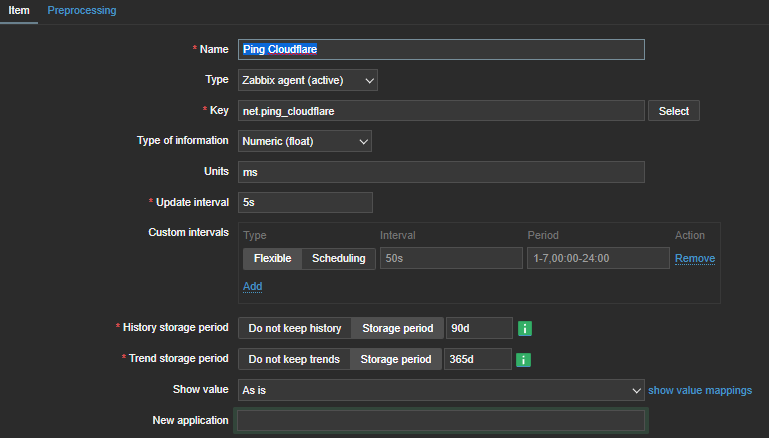Expand the Show value dropdown
This screenshot has height=438, width=769.
point(441,390)
